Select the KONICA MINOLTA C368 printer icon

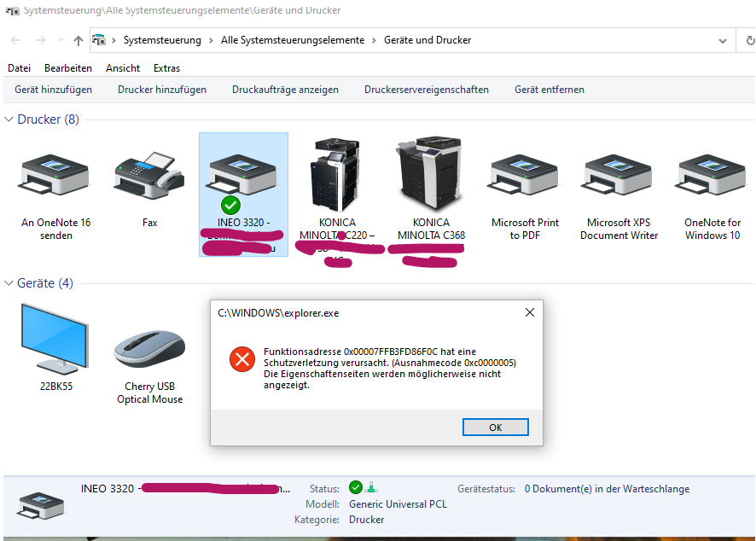429,173
